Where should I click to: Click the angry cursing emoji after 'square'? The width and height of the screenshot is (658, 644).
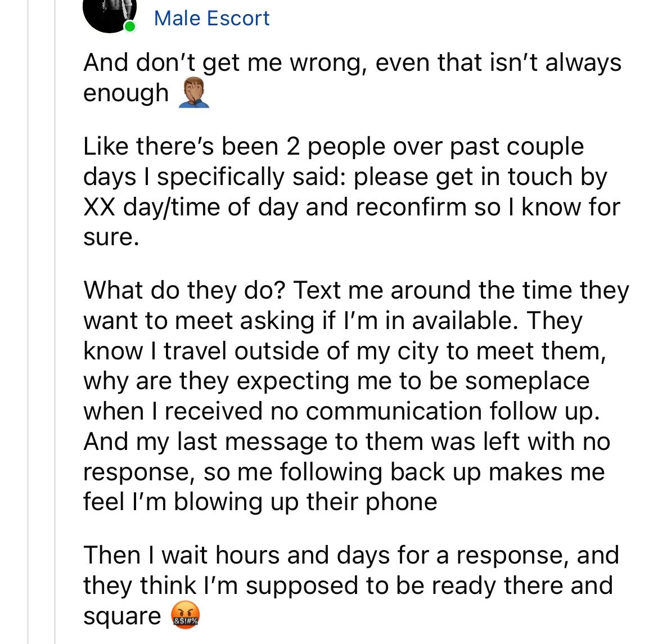185,616
